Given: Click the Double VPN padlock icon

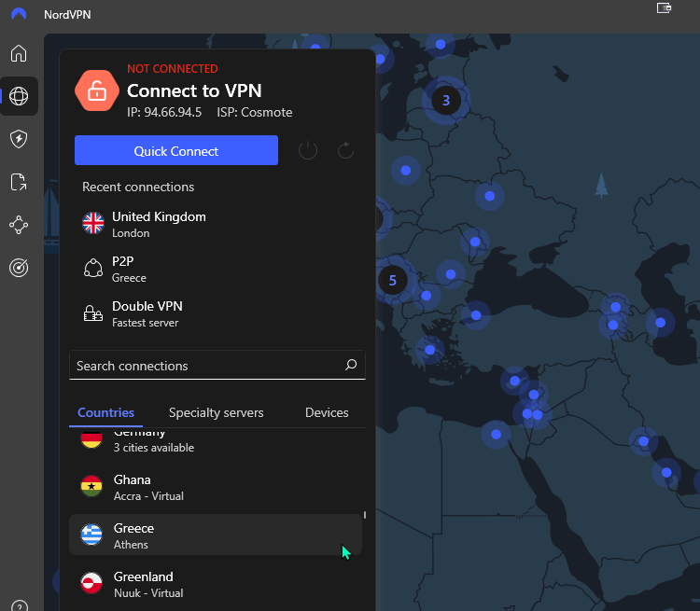Looking at the screenshot, I should click(x=93, y=313).
